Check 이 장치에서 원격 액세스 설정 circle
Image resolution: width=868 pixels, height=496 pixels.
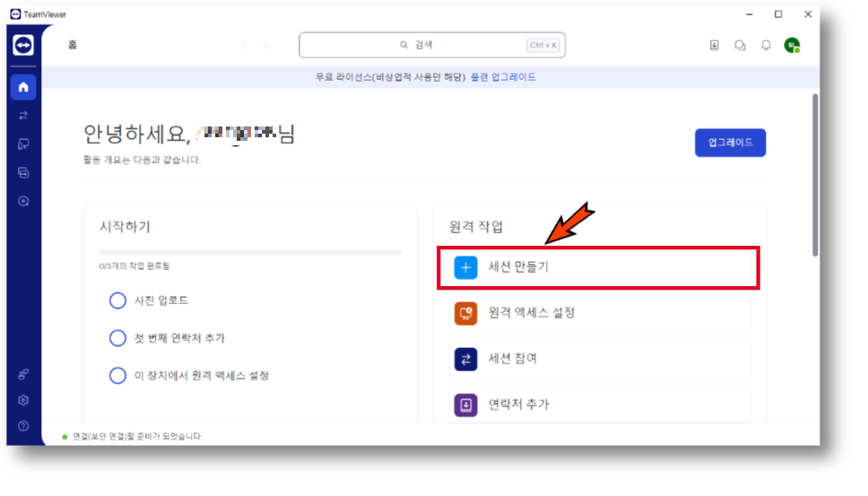coord(117,375)
